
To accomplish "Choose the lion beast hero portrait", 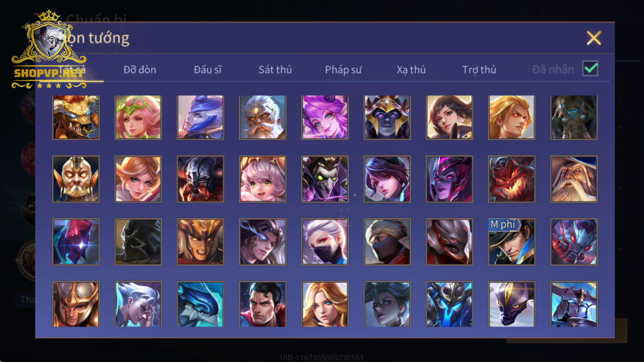I will click(x=76, y=117).
